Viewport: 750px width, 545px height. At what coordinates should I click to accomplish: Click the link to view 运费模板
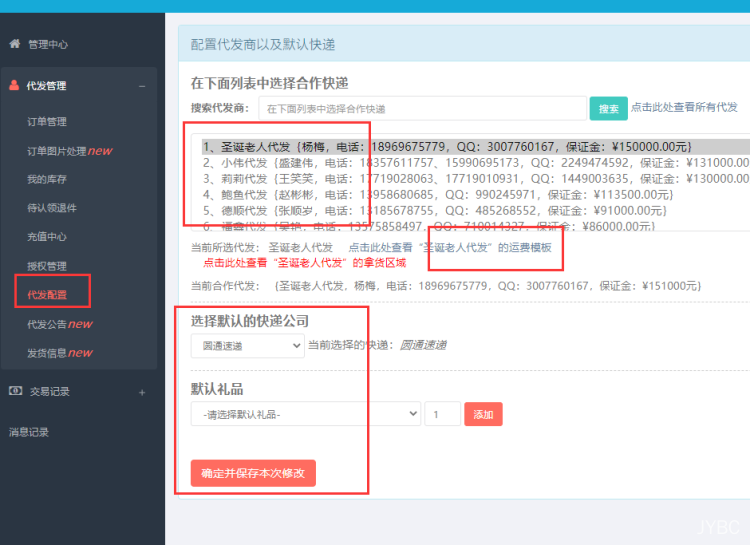tap(449, 247)
